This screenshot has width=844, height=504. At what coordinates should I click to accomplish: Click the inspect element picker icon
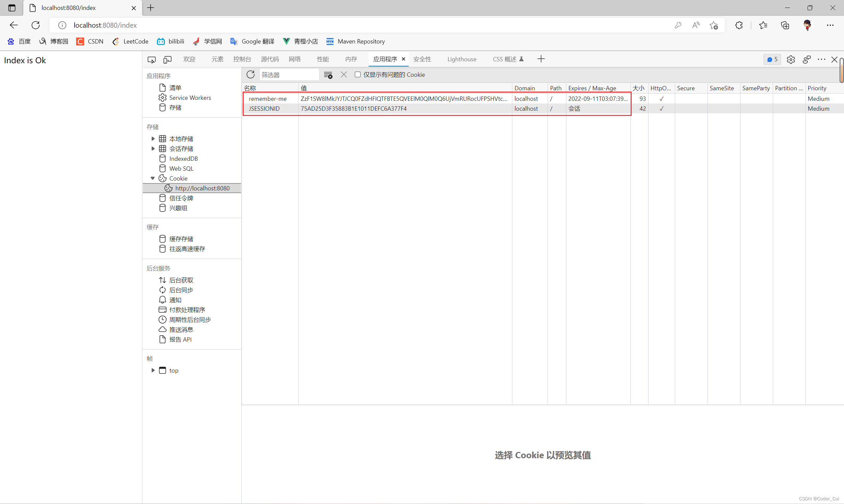[x=152, y=59]
